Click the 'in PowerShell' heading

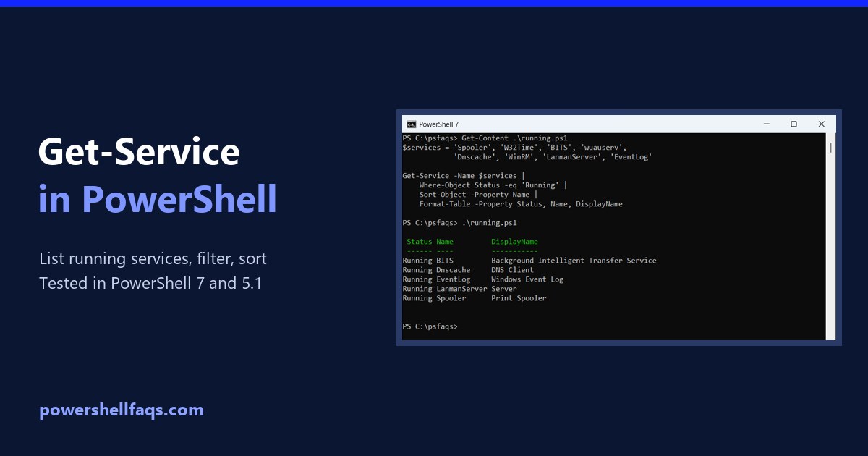pos(158,199)
